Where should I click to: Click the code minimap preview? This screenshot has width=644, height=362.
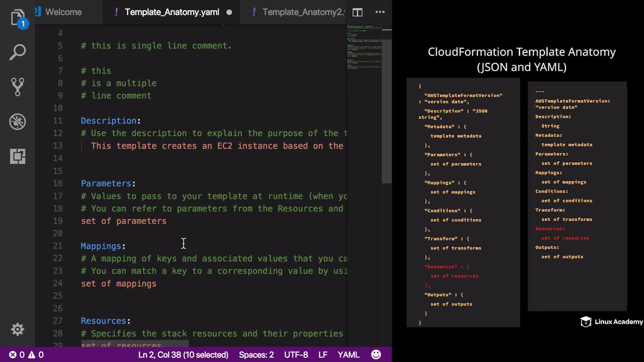coord(364,47)
